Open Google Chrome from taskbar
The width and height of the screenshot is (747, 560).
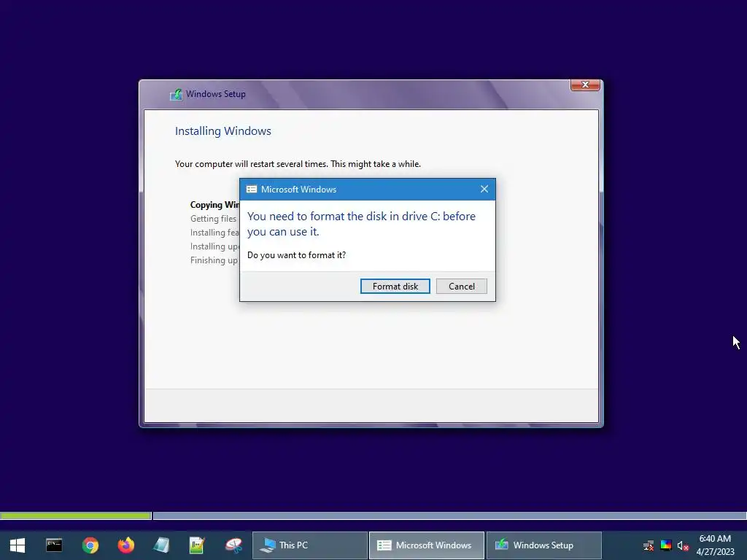click(90, 545)
